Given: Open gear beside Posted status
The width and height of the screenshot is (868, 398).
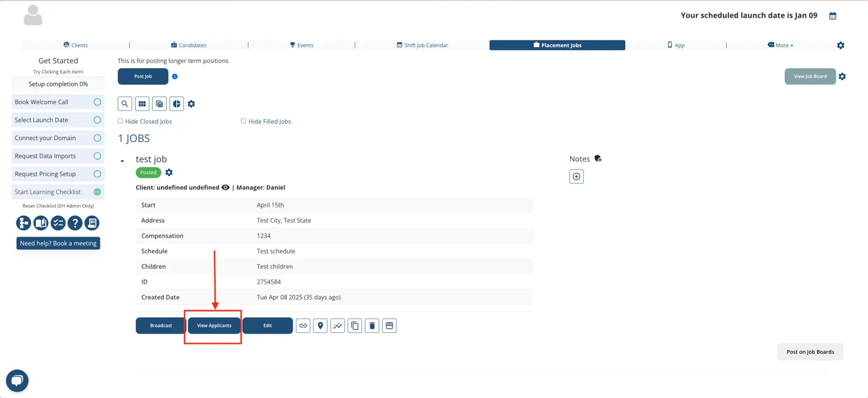Looking at the screenshot, I should [169, 172].
